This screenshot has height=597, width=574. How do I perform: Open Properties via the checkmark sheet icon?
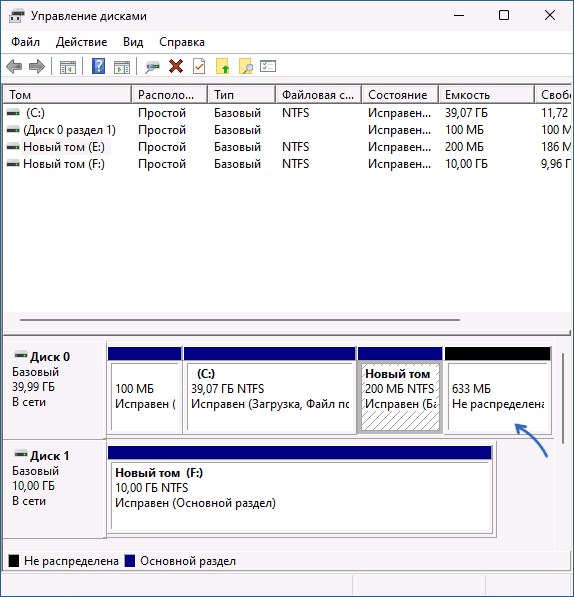[199, 66]
